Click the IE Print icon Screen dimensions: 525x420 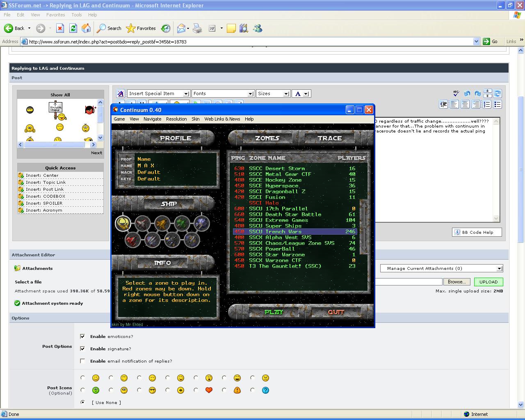pos(197,28)
